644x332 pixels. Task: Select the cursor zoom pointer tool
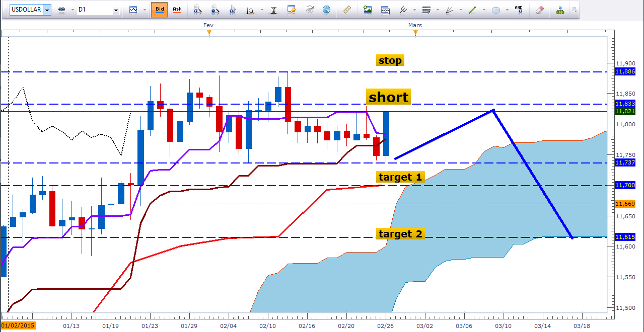(x=233, y=10)
